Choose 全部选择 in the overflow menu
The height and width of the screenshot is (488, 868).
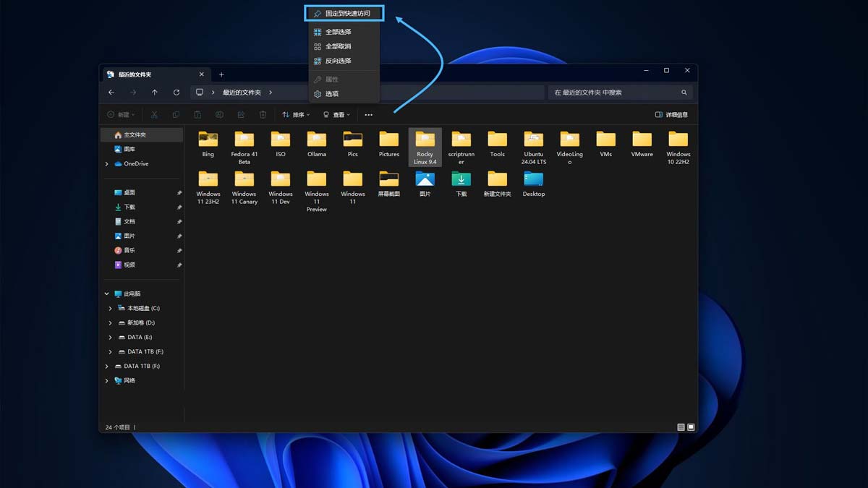pyautogui.click(x=338, y=32)
